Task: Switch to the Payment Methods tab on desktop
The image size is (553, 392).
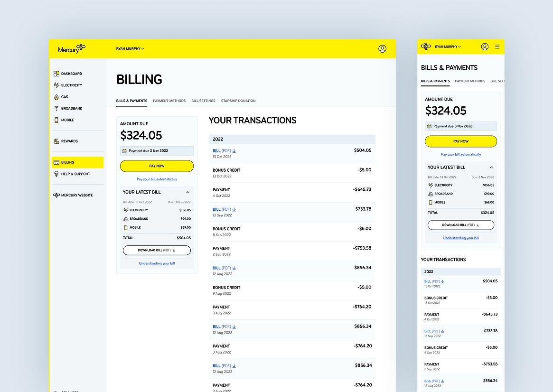Action: (x=169, y=101)
